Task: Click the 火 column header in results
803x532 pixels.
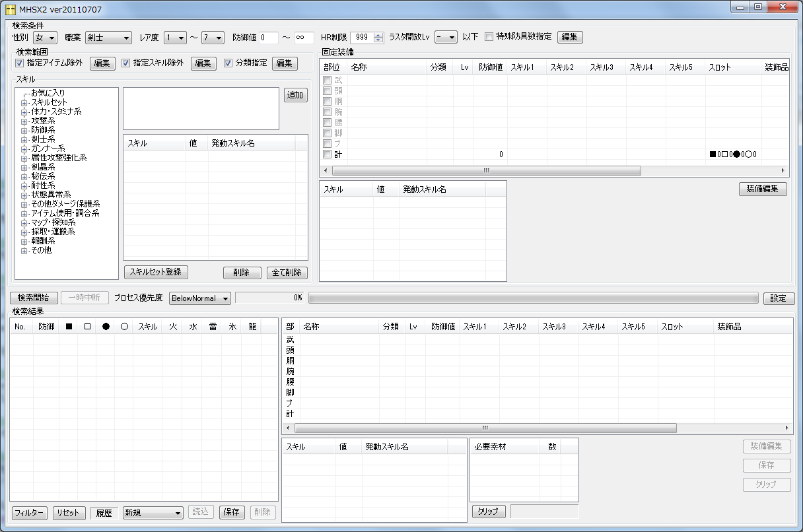Action: pos(173,327)
